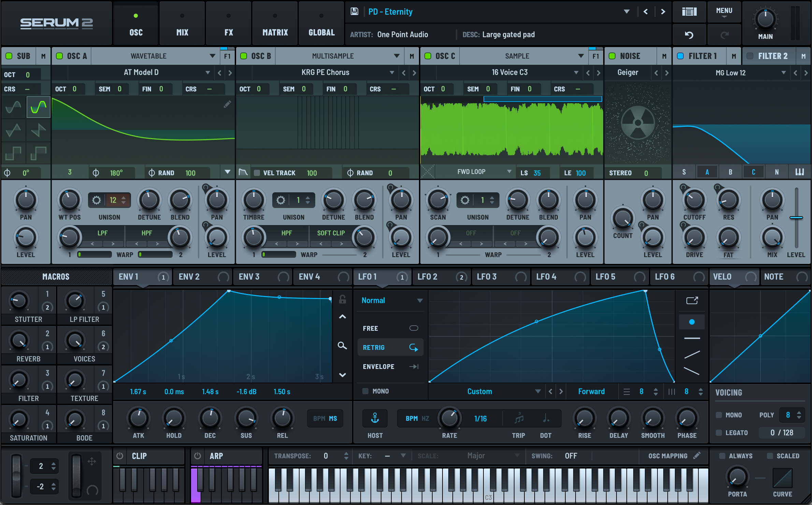Click the LFO export shape icon
Viewport: 812px width, 505px height.
tap(692, 300)
